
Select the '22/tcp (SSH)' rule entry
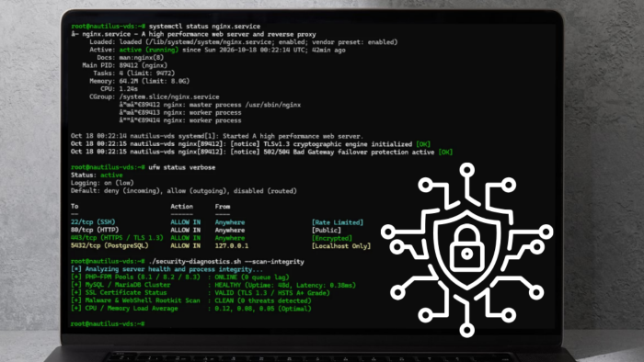pyautogui.click(x=93, y=221)
